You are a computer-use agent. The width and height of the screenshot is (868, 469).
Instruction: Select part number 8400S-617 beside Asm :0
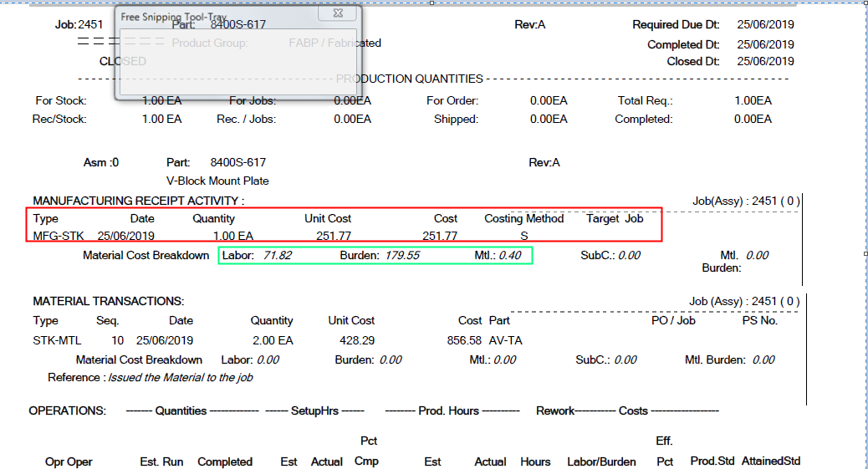click(x=238, y=162)
